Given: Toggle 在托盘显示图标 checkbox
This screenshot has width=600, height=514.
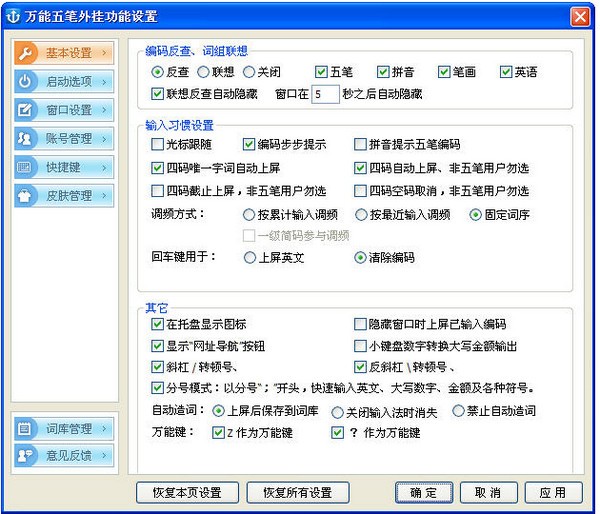Looking at the screenshot, I should (157, 325).
